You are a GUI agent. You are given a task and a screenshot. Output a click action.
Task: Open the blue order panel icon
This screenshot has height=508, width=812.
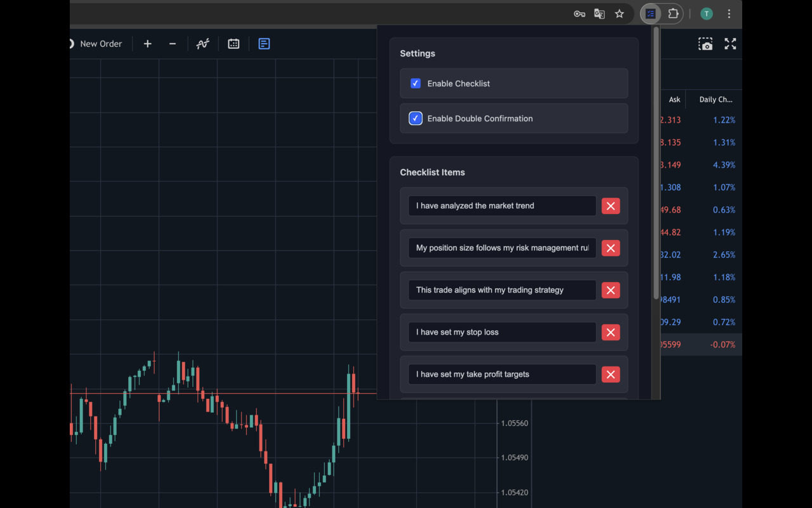point(264,44)
